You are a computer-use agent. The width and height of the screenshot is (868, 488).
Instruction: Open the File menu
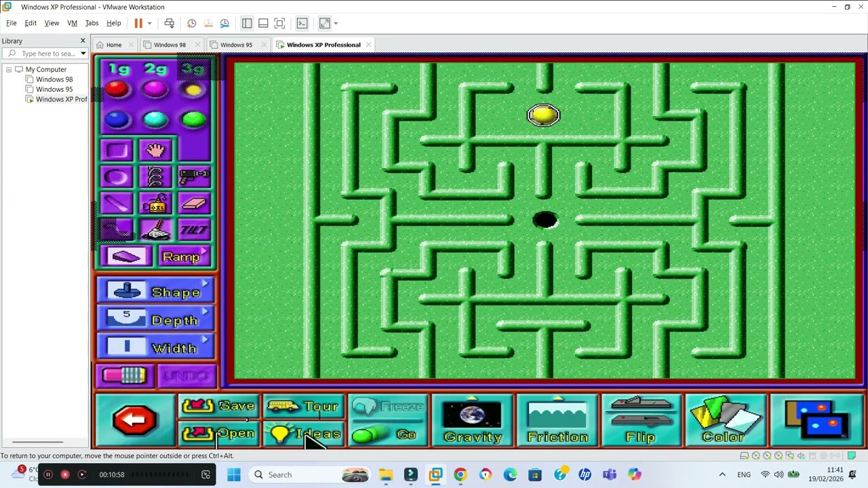pos(12,23)
